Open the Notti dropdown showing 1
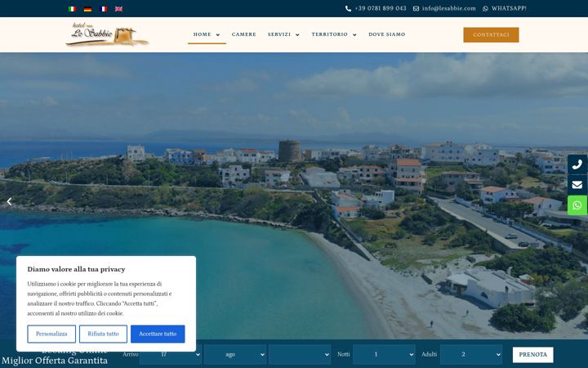This screenshot has width=588, height=368. (384, 354)
